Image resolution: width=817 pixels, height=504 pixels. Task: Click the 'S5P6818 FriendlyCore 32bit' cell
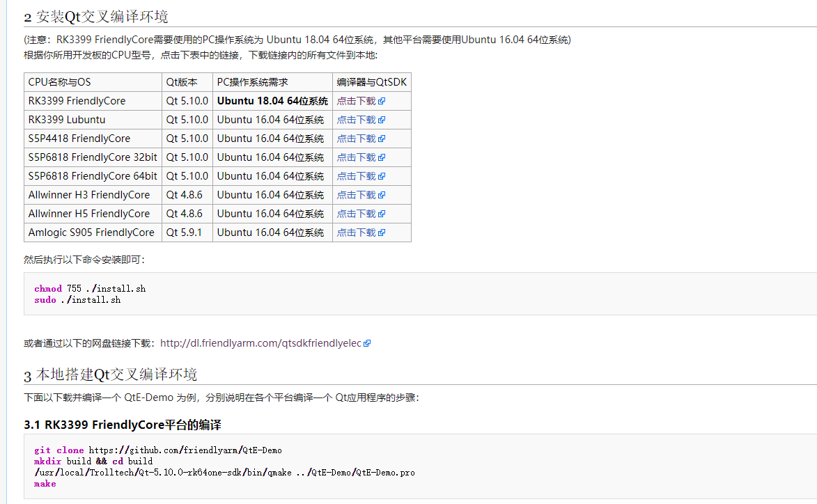pos(93,157)
